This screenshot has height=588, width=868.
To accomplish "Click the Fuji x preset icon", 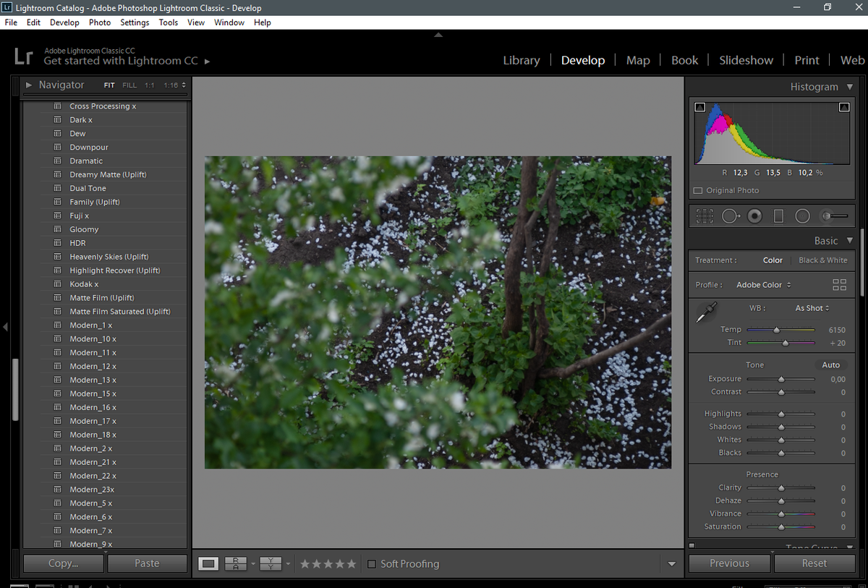I will click(x=57, y=216).
